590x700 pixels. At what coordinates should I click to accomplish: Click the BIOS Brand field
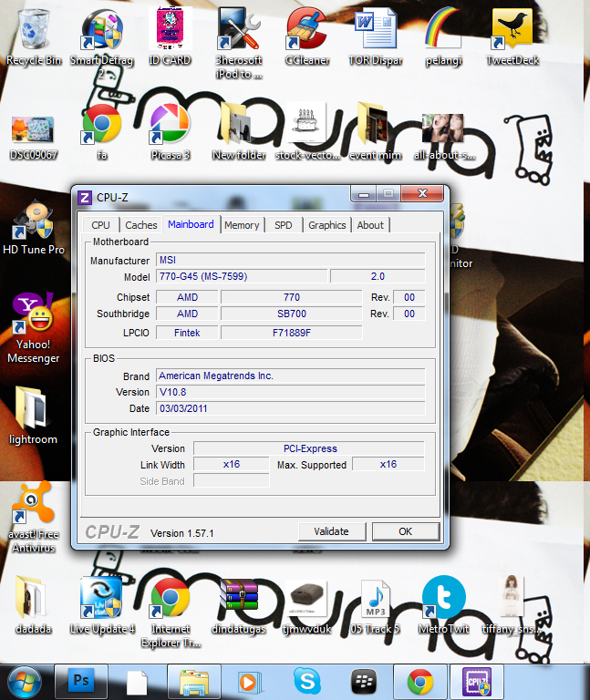(x=289, y=376)
